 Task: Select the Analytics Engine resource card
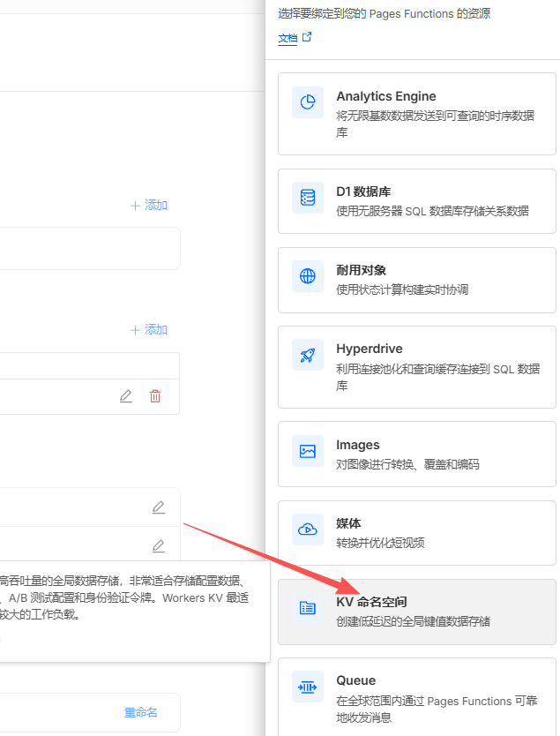[x=417, y=114]
